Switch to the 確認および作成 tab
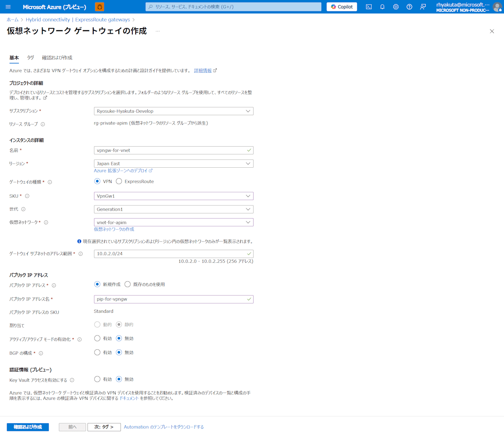The width and height of the screenshot is (504, 438). coord(57,58)
